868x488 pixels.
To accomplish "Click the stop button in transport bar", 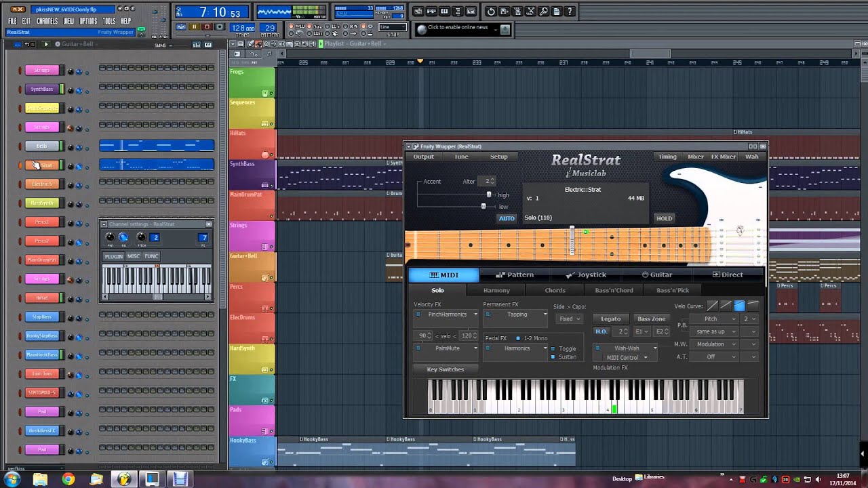I will pyautogui.click(x=207, y=27).
